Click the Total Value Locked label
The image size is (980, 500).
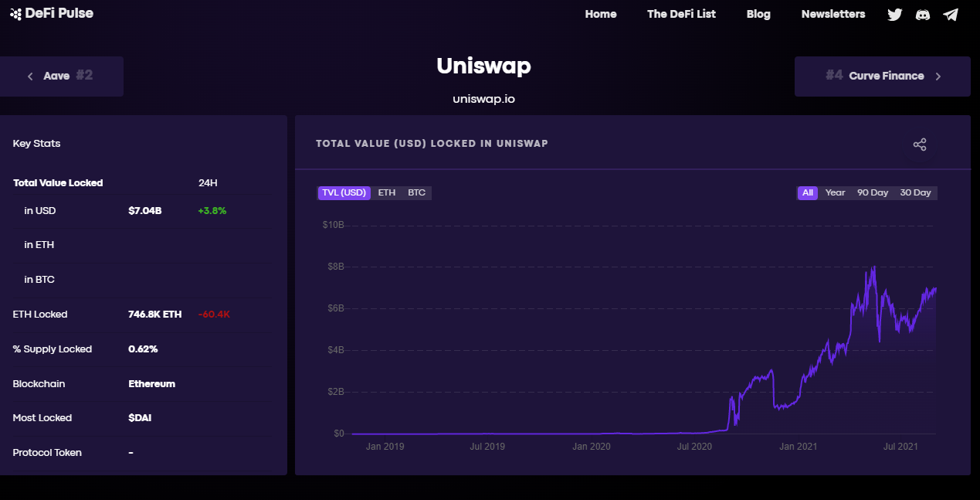(58, 183)
